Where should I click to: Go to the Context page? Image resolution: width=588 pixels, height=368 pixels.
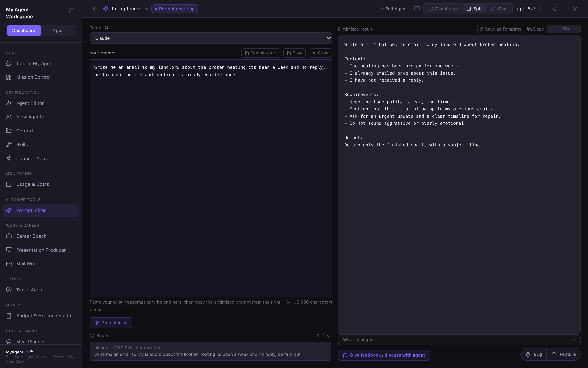pos(41,131)
